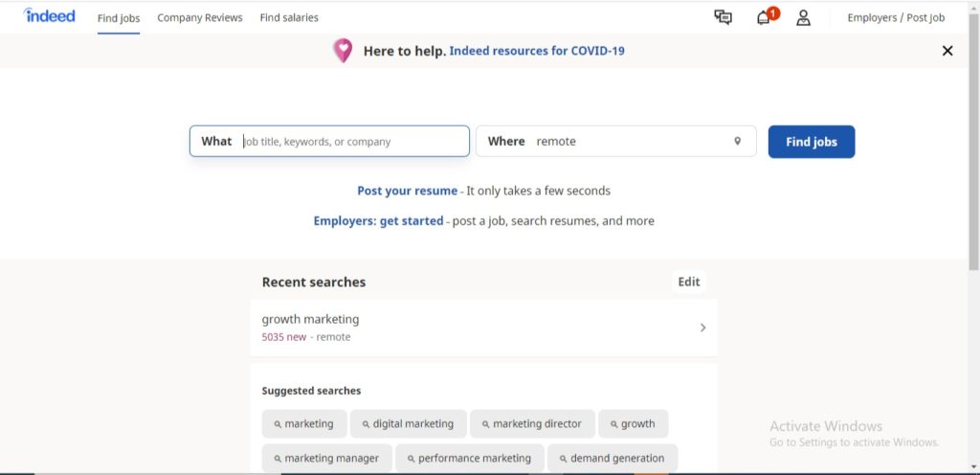This screenshot has width=980, height=475.
Task: Open Indeed resources for COVID-19 link
Action: 537,51
